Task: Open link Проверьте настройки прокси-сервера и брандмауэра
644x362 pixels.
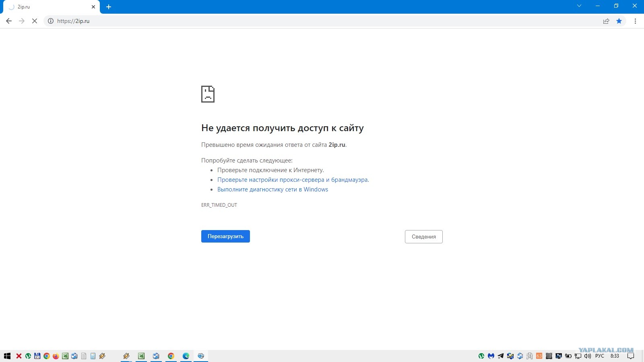Action: pos(293,180)
